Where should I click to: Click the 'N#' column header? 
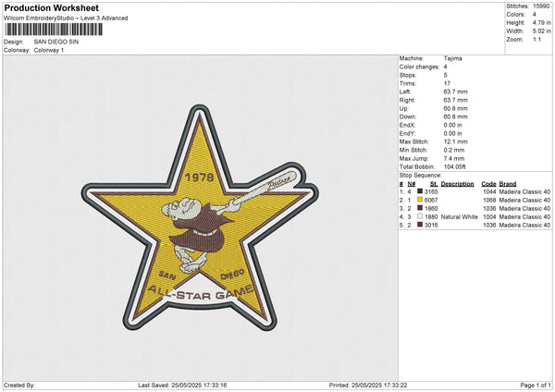[x=412, y=184]
